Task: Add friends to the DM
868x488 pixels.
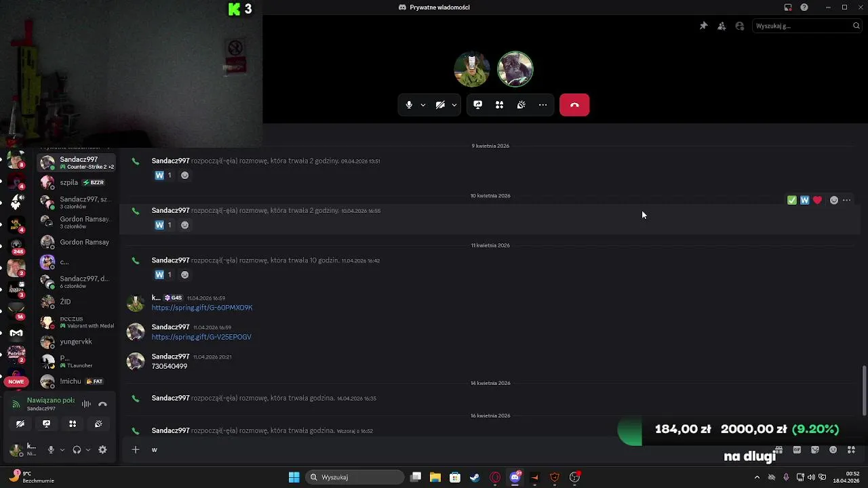Action: tap(722, 26)
